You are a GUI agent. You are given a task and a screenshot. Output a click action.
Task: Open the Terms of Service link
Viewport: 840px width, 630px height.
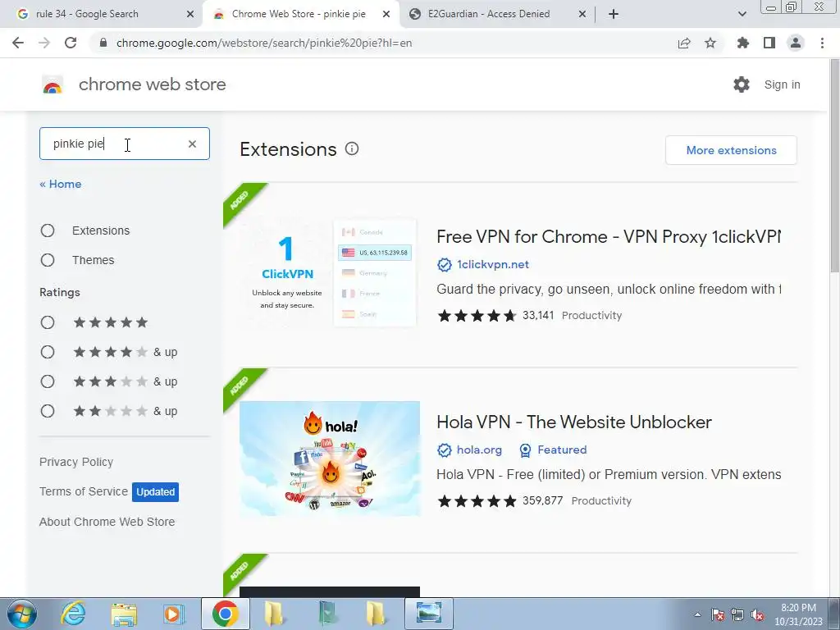pyautogui.click(x=84, y=491)
